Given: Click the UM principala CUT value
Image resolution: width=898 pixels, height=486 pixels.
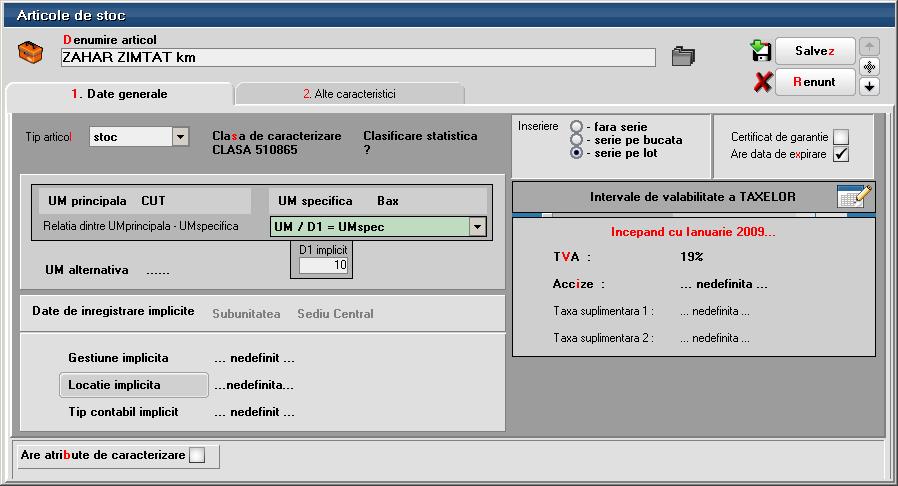Looking at the screenshot, I should click(x=153, y=201).
